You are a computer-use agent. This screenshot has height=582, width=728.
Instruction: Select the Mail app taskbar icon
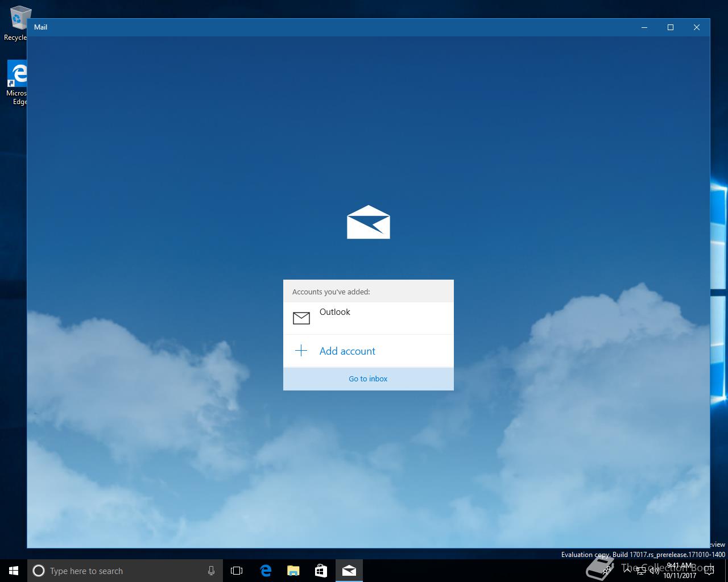tap(349, 571)
